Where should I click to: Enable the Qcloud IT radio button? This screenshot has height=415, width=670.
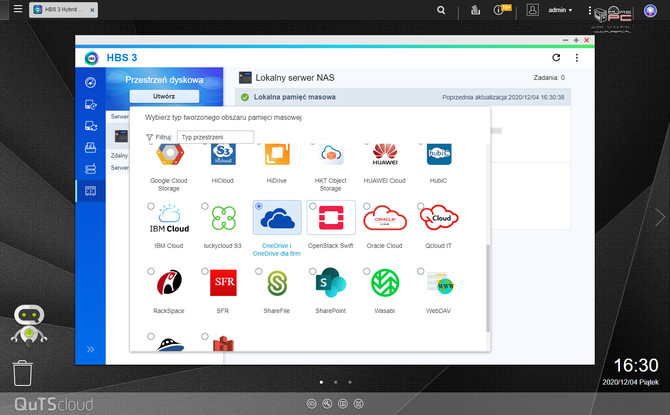tap(420, 206)
